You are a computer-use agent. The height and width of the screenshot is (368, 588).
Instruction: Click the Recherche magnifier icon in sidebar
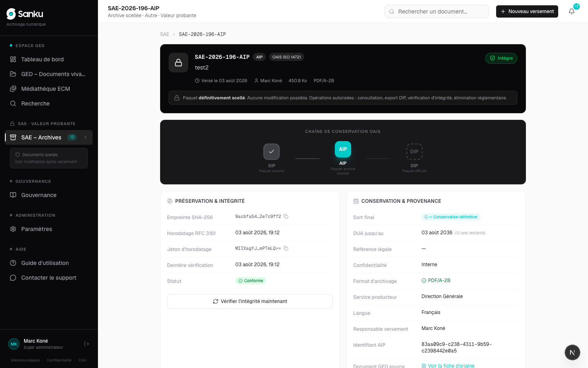pos(13,103)
